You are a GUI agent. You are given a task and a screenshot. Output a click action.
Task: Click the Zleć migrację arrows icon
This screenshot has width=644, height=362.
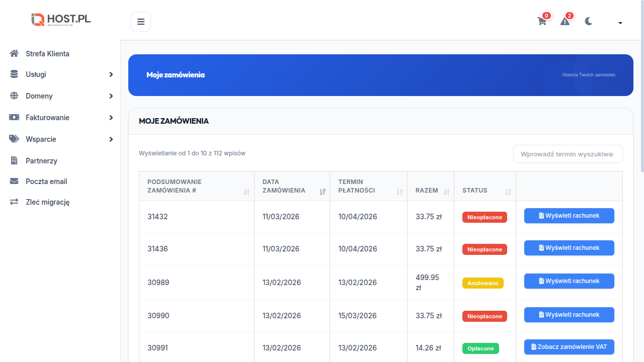[14, 202]
